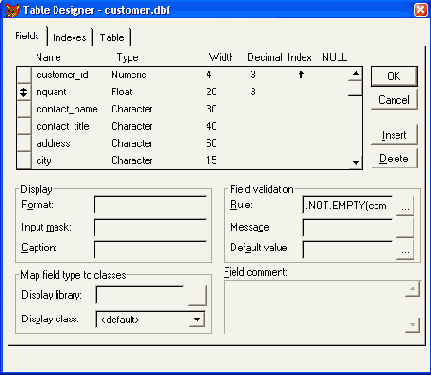Select the city field name
Viewport: 431px width, 375px height.
pos(44,161)
